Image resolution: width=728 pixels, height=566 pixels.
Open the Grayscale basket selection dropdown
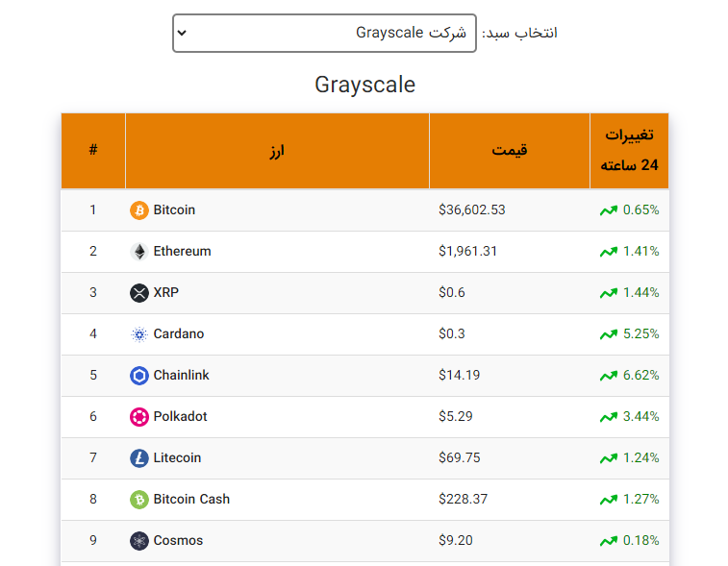324,33
